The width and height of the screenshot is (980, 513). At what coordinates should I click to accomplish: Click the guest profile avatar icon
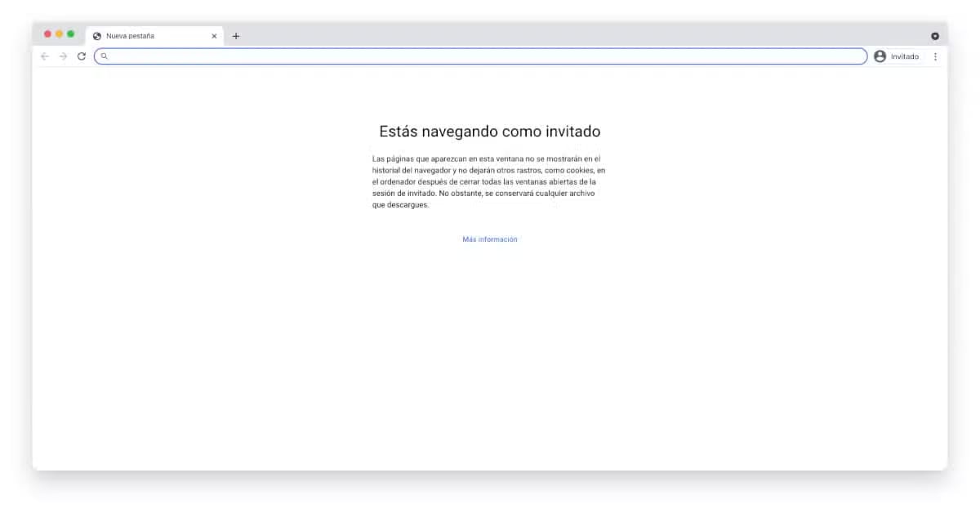(880, 56)
